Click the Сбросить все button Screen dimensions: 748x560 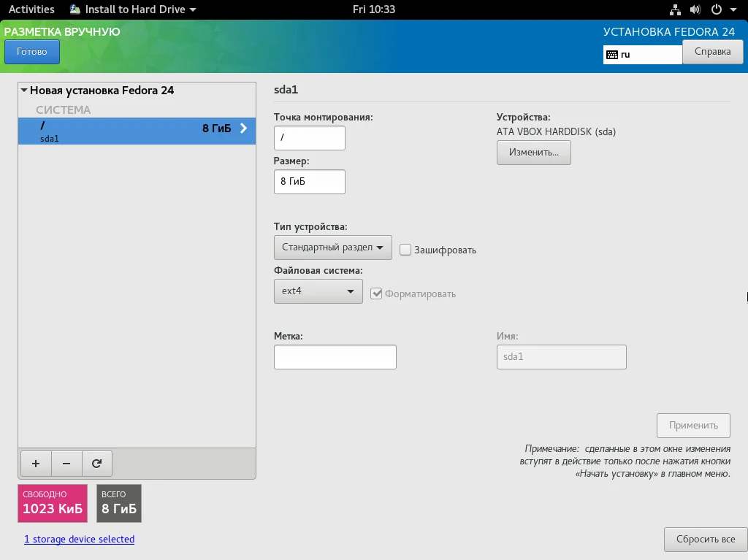click(706, 540)
